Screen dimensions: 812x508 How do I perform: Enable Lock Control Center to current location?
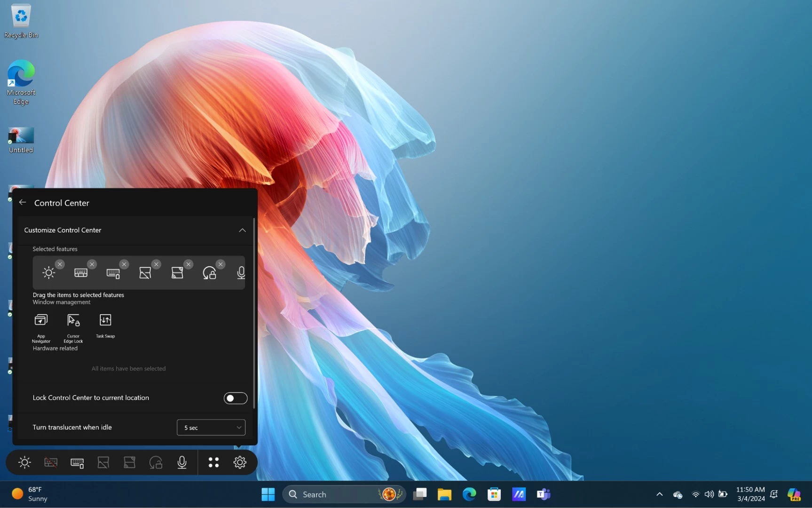pos(235,398)
